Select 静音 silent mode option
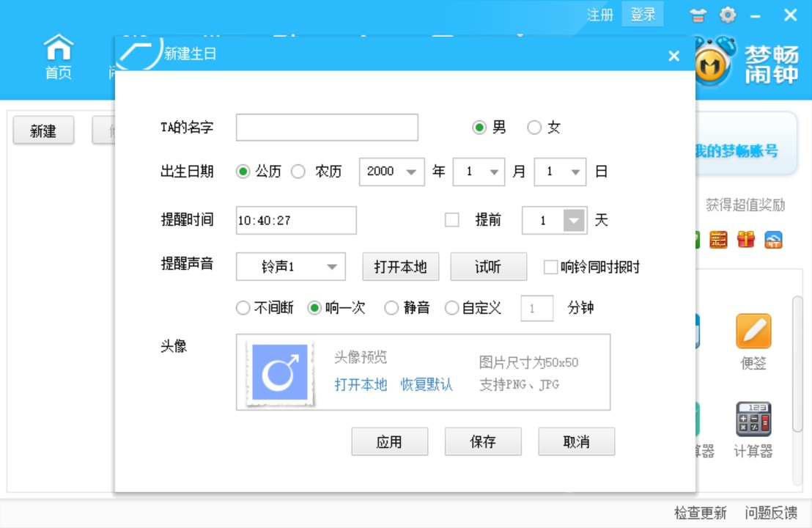The image size is (812, 528). (x=392, y=308)
